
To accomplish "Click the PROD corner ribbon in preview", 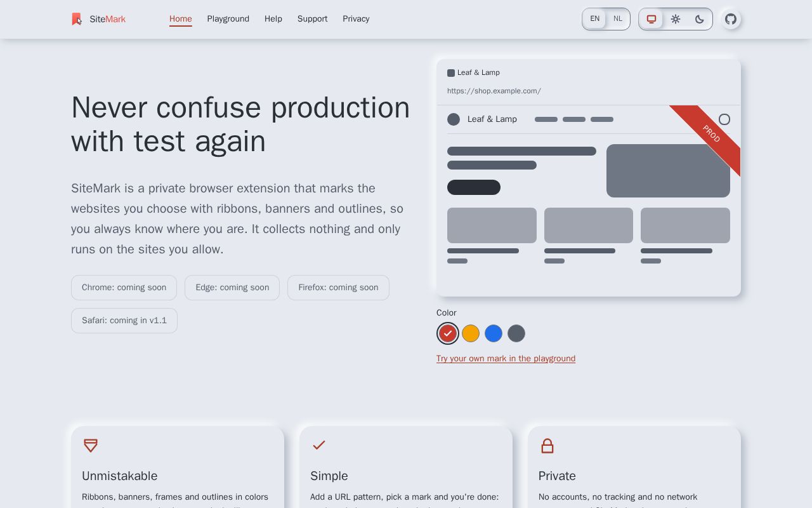I will point(711,134).
